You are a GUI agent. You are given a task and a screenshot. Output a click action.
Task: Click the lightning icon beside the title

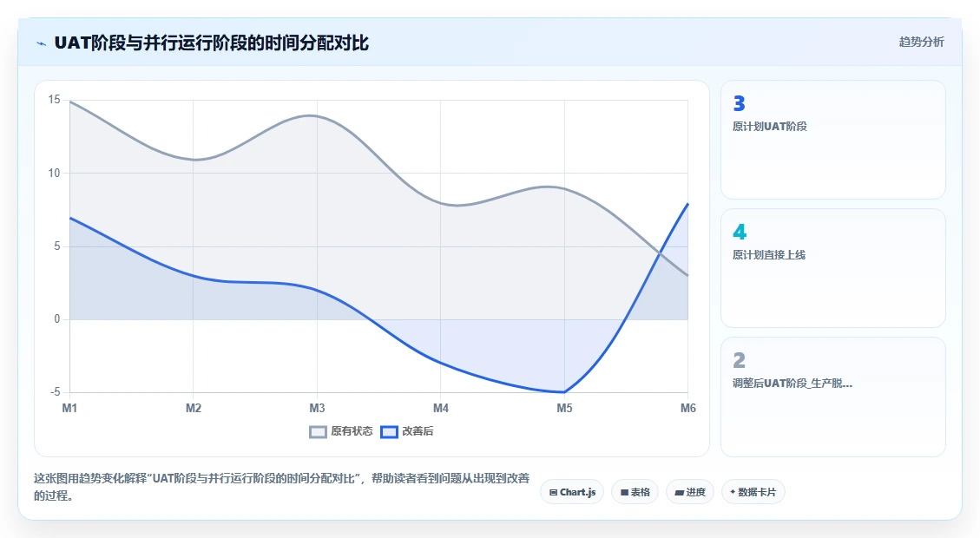coord(42,43)
